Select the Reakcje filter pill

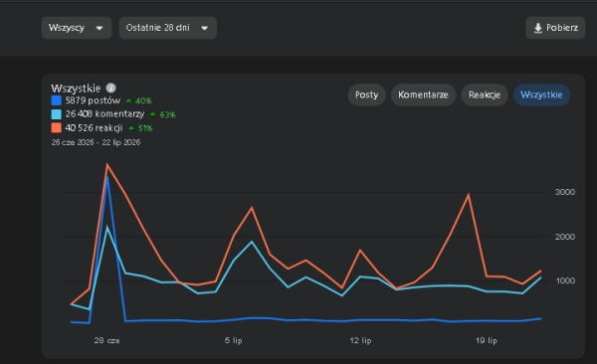pos(485,94)
